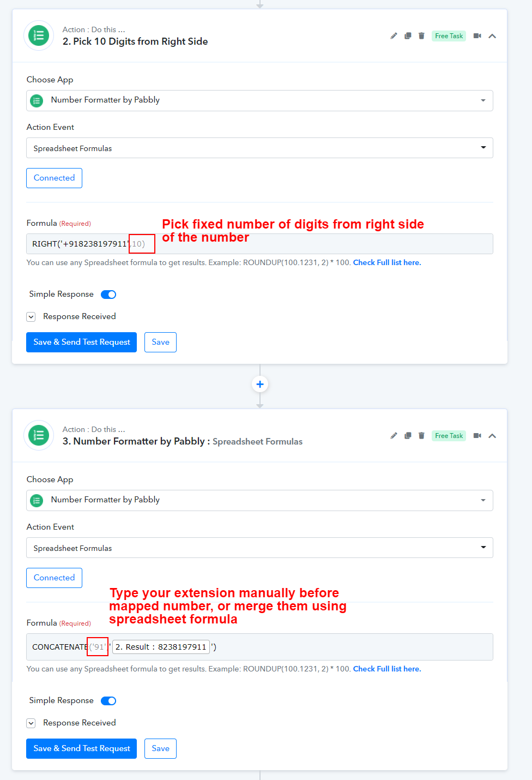This screenshot has width=532, height=780.
Task: Toggle Simple Response switch in step 3
Action: (x=108, y=701)
